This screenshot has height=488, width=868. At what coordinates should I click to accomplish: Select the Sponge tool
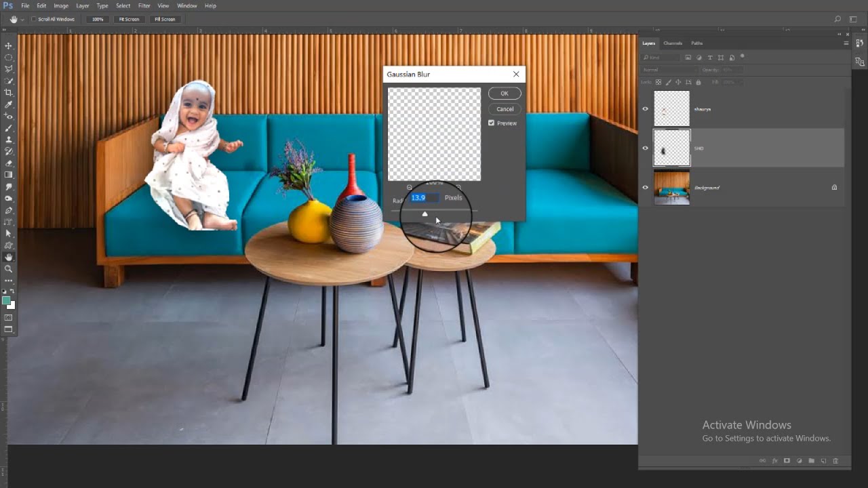9,199
